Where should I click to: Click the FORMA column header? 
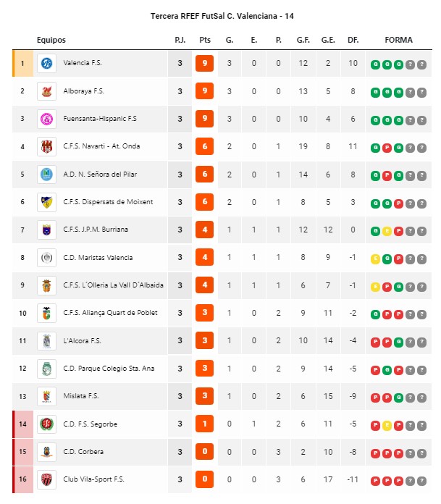pos(398,40)
